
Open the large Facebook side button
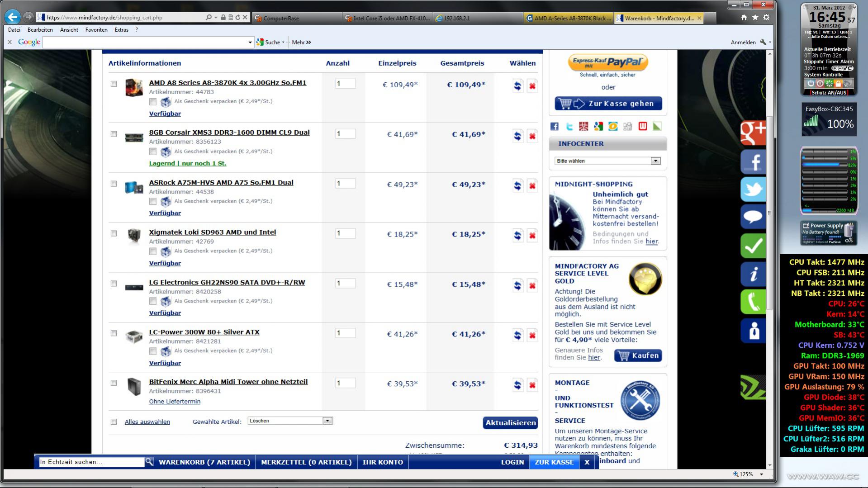tap(753, 161)
